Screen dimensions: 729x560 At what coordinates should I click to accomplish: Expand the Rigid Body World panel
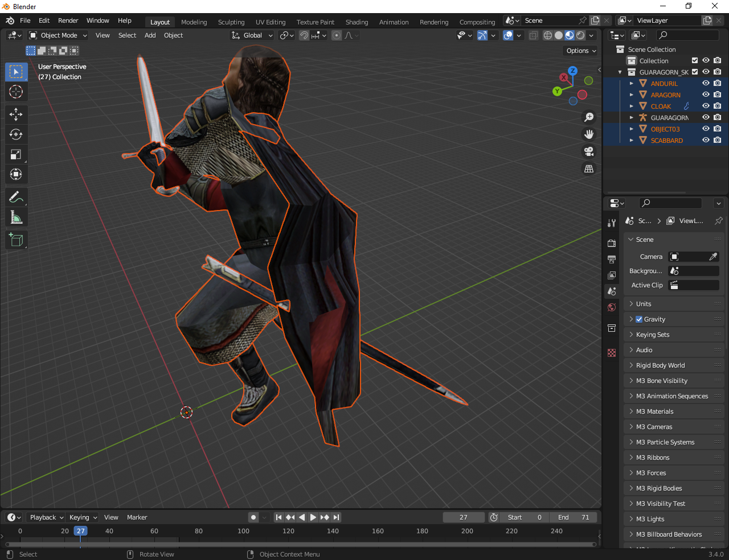pos(660,365)
